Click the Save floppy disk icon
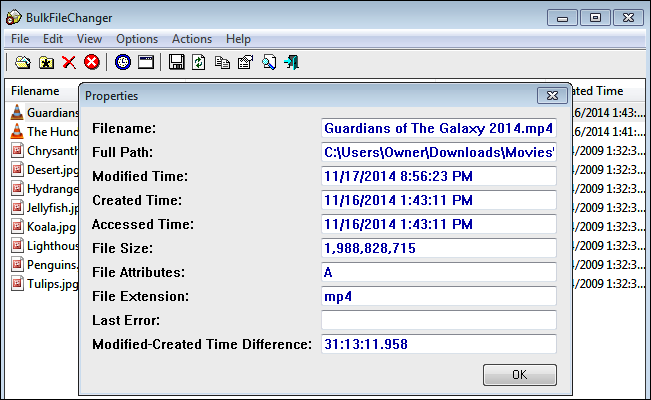Screen dimensions: 651x400 click(x=177, y=63)
